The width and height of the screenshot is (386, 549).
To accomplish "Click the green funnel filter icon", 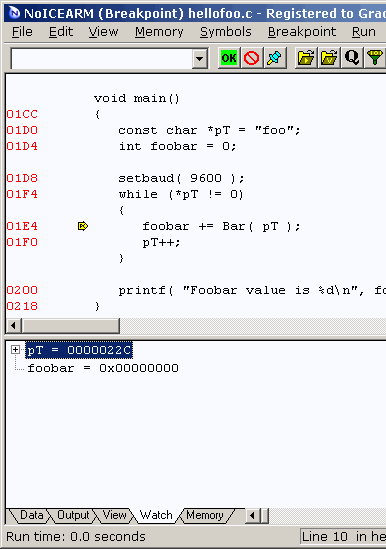I will click(x=375, y=58).
